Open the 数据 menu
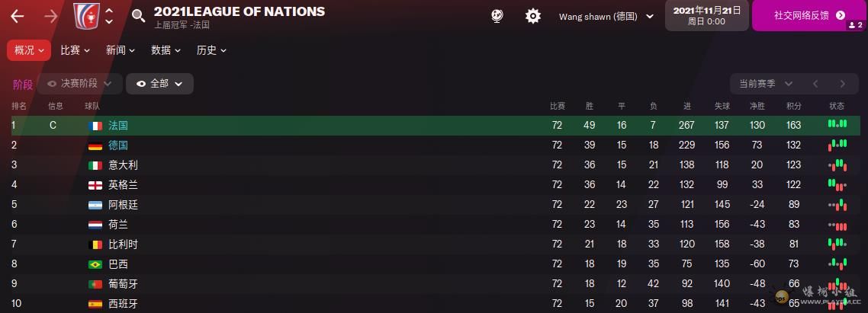868x313 pixels. [x=166, y=50]
